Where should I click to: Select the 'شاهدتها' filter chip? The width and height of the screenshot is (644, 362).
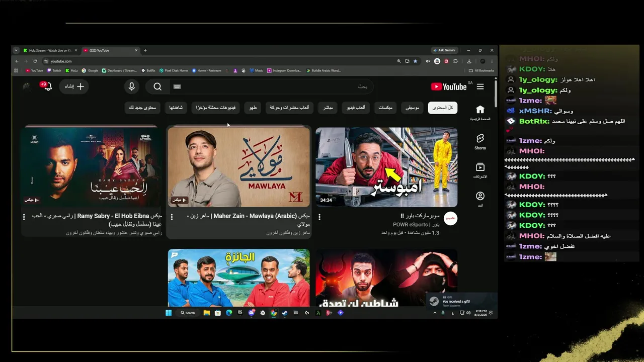[x=176, y=108]
